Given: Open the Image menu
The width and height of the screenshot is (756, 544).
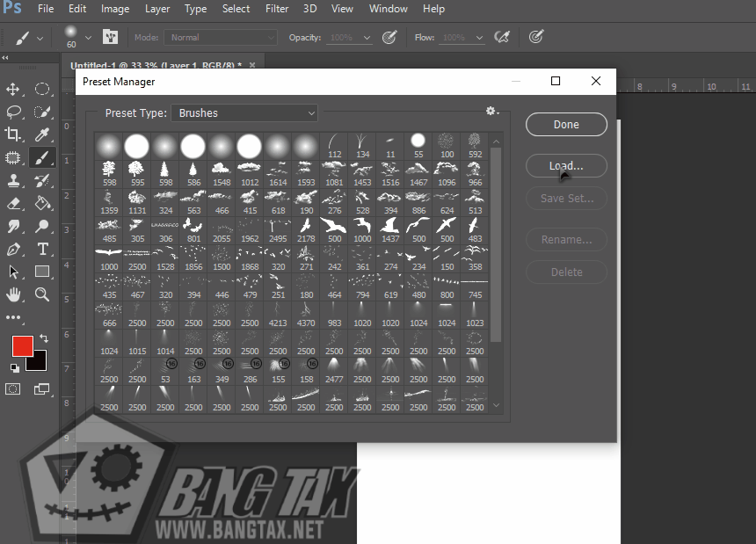Looking at the screenshot, I should pos(115,9).
